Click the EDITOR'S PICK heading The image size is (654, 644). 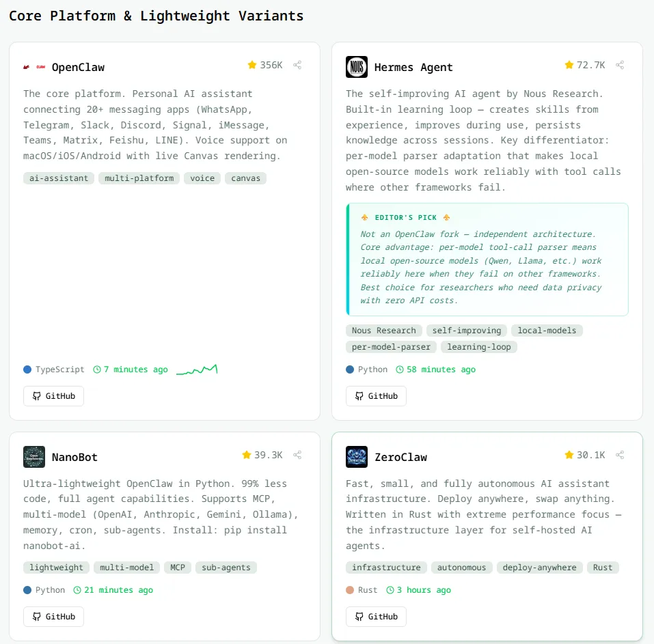[x=405, y=218]
